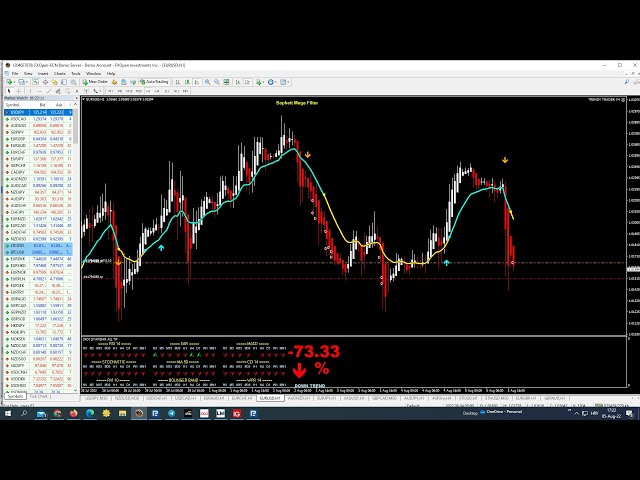The width and height of the screenshot is (640, 480).
Task: Click the Tools menu
Action: (76, 73)
